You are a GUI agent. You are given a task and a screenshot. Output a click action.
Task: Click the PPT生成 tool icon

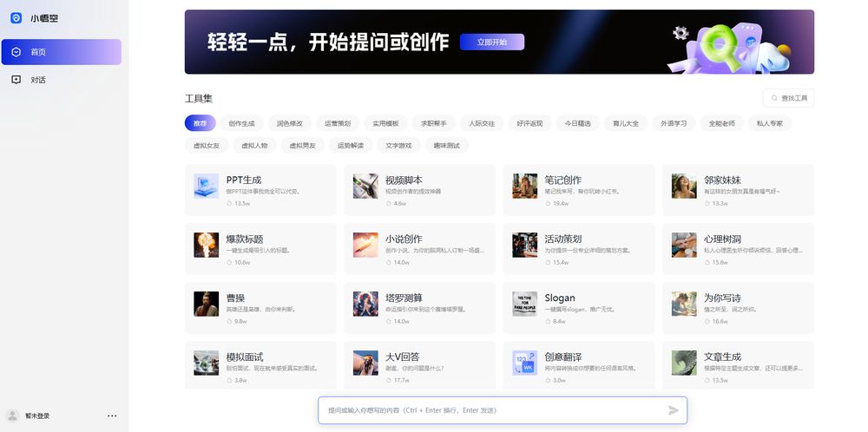point(206,186)
